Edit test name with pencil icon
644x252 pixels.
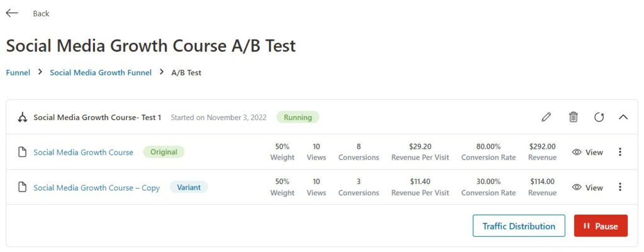point(546,118)
